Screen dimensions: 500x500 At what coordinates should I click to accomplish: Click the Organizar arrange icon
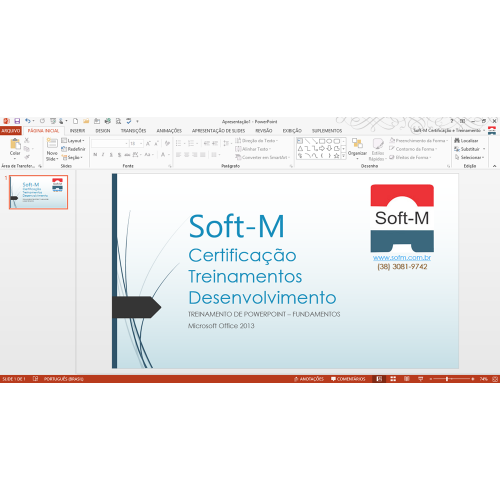point(357,143)
